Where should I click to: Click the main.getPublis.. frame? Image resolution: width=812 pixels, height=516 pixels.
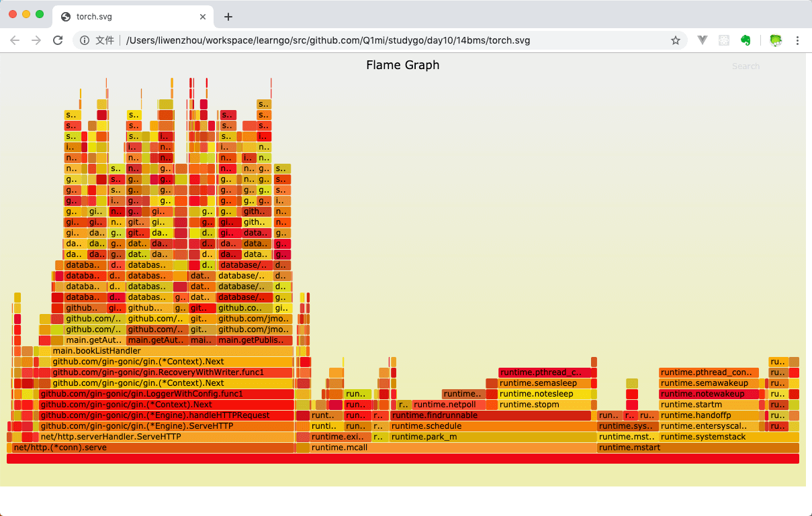click(x=255, y=340)
